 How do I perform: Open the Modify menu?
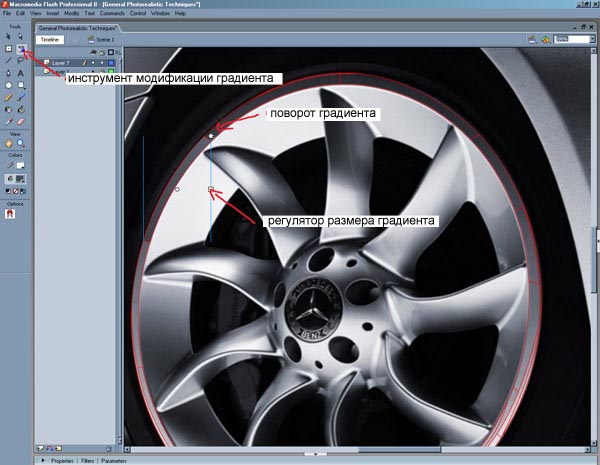[x=72, y=13]
